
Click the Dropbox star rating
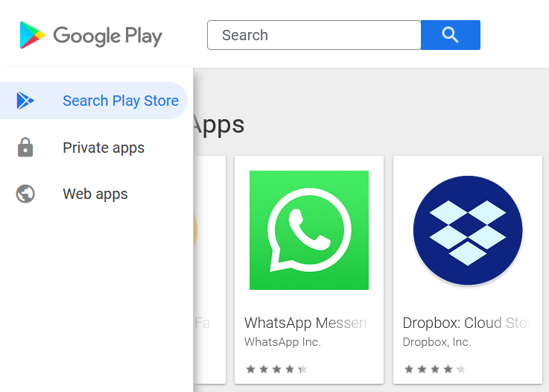(x=435, y=369)
